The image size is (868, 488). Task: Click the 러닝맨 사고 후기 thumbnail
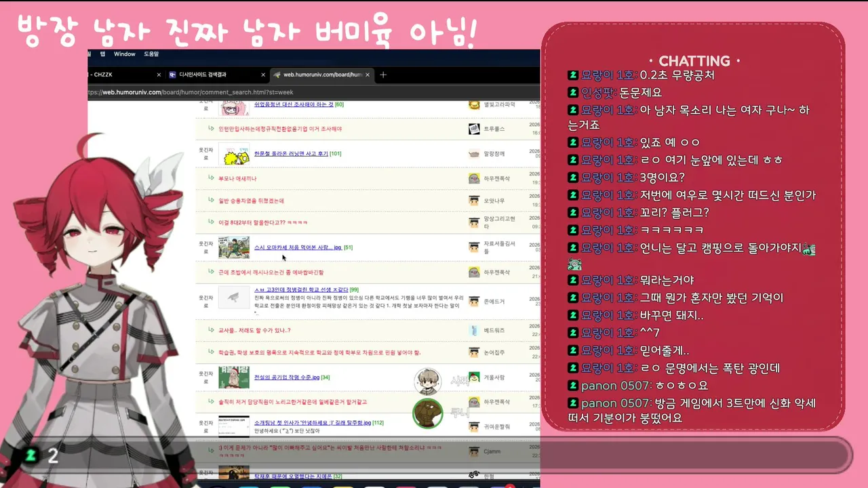234,155
